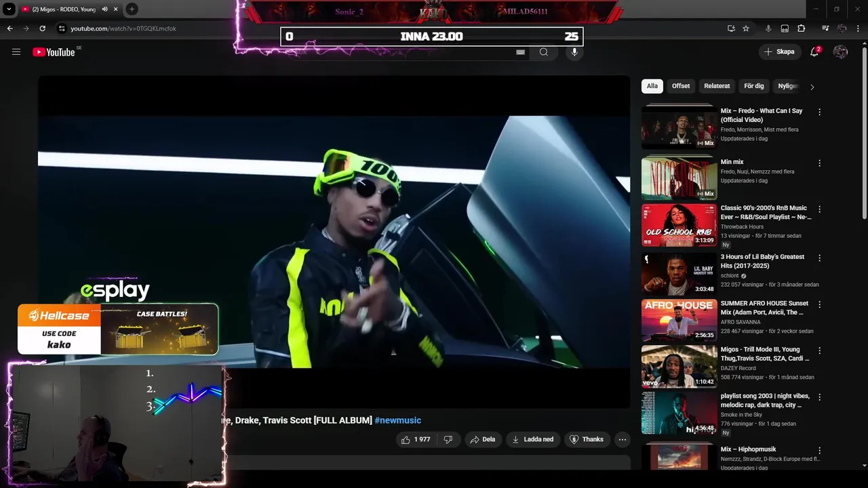Start YouTube voice search with the microphone
The image size is (868, 488).
574,52
